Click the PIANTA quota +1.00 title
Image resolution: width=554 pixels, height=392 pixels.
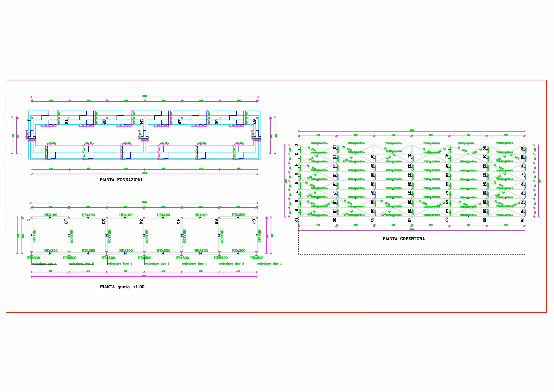tap(122, 287)
